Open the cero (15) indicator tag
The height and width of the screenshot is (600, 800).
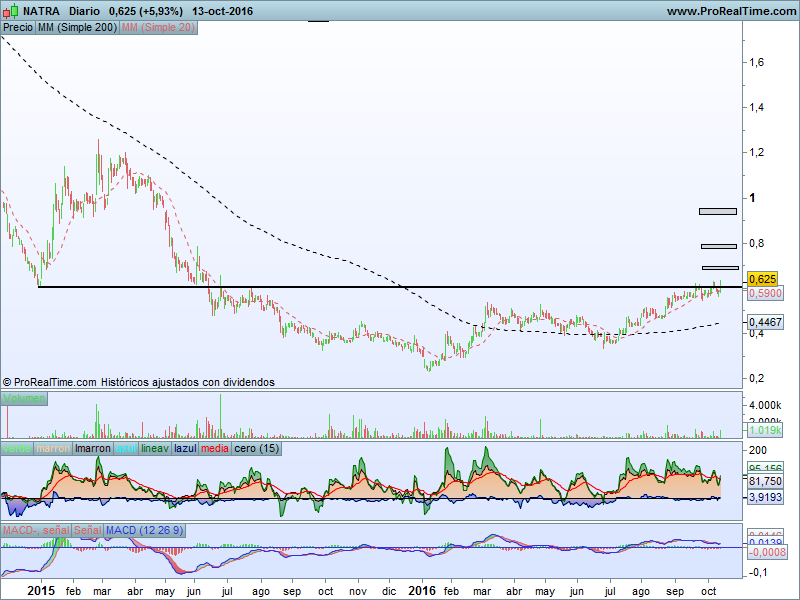(256, 449)
